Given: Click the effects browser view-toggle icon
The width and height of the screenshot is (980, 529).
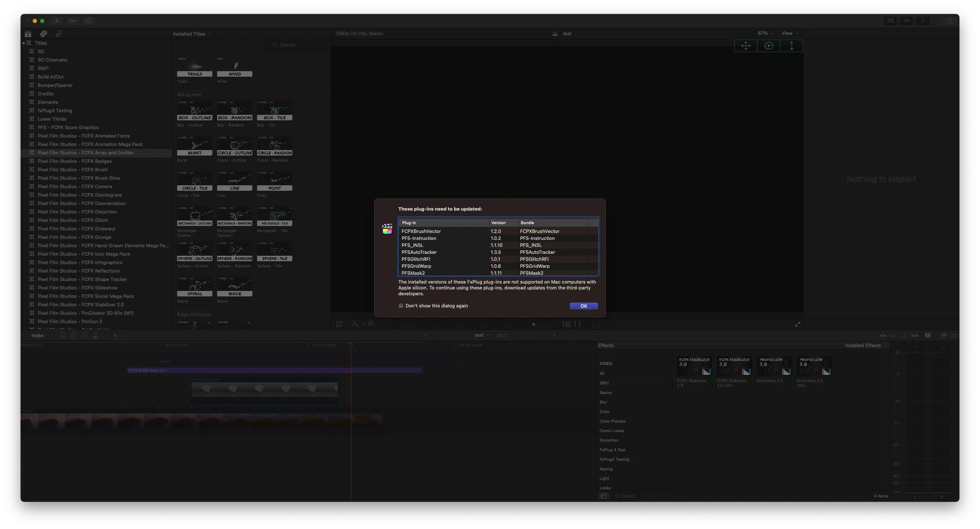Looking at the screenshot, I should 604,496.
